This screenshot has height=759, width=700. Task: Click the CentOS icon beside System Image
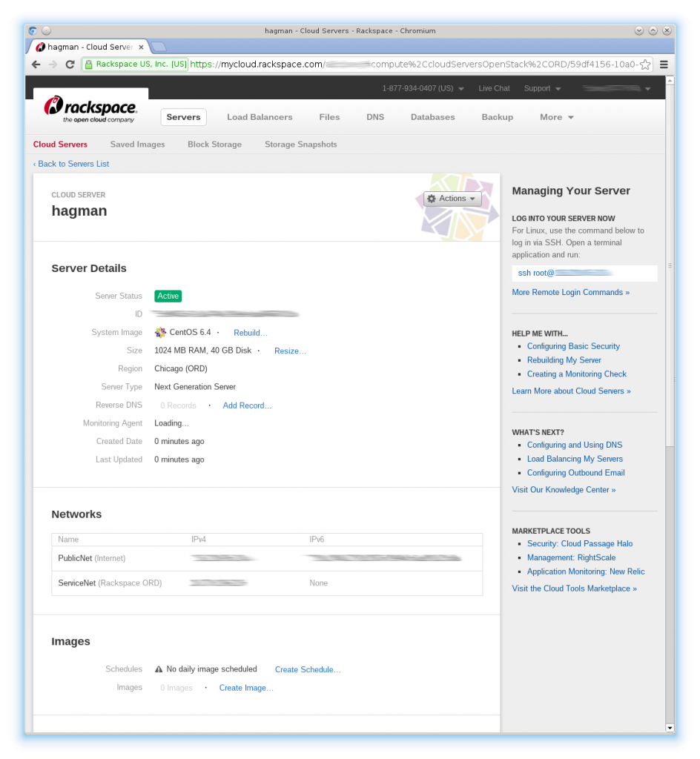pos(160,333)
